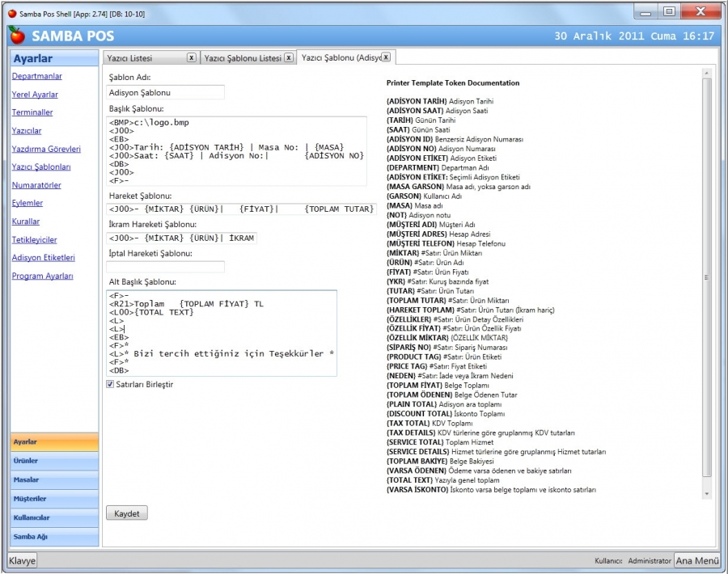The image size is (728, 574).
Task: Click the Printer Template Token Documentation heading
Action: [453, 83]
